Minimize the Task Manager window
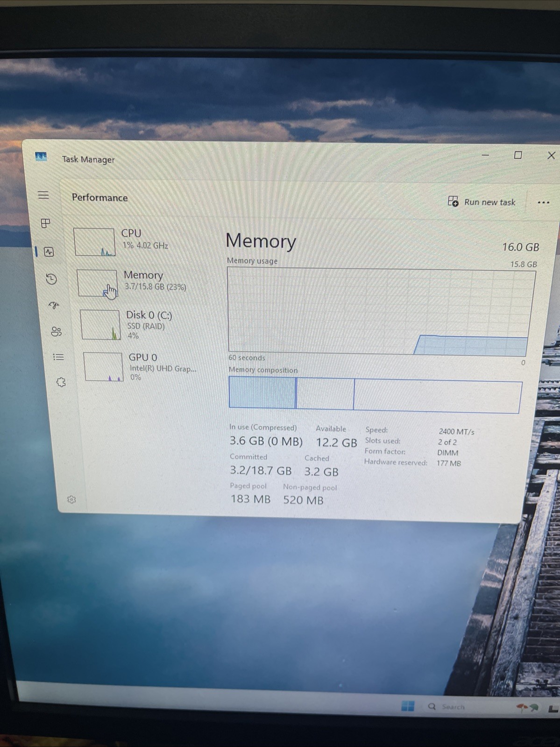This screenshot has width=560, height=747. pos(485,155)
